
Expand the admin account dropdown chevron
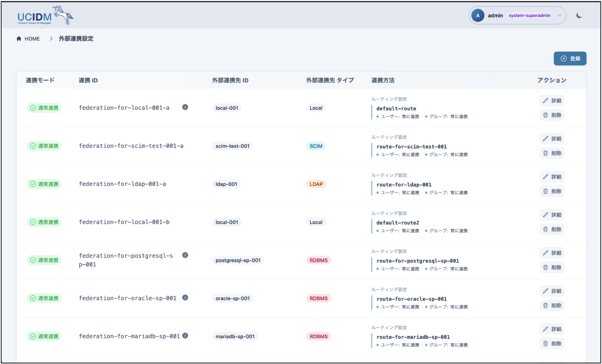click(x=560, y=15)
